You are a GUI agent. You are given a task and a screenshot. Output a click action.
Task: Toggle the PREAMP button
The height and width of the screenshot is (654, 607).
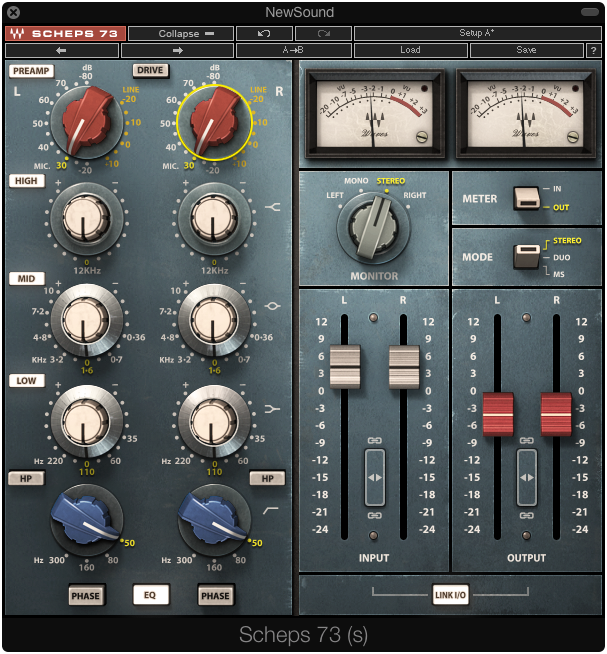pos(31,71)
